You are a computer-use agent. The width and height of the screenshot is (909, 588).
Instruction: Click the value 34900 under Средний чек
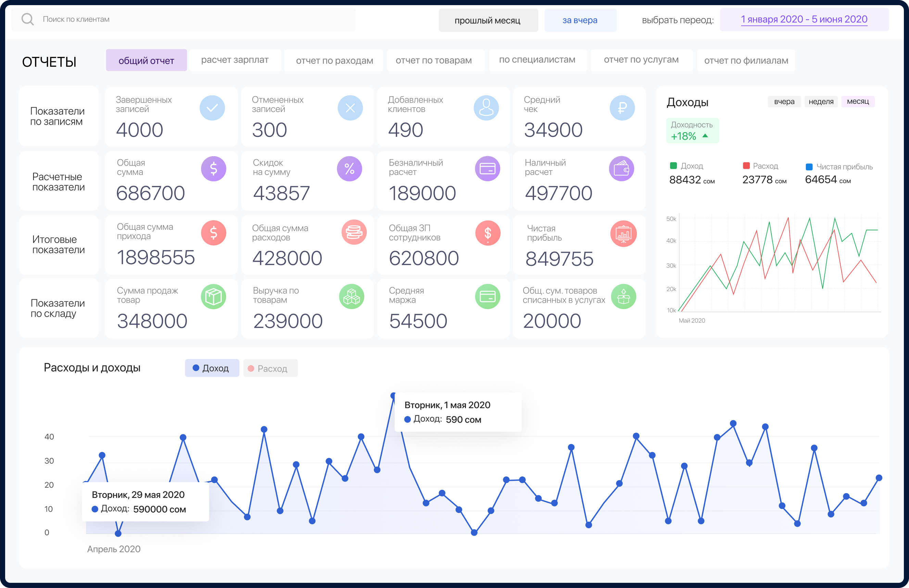click(553, 130)
